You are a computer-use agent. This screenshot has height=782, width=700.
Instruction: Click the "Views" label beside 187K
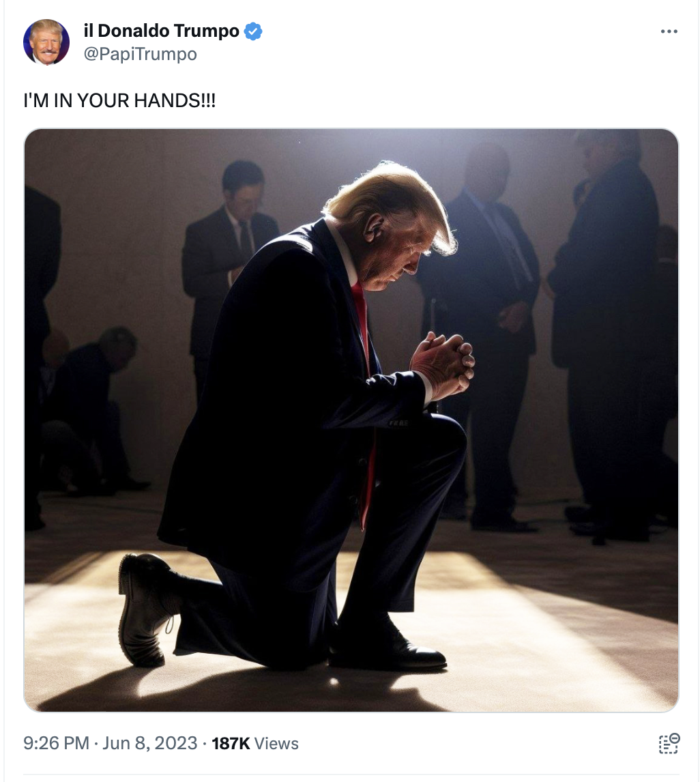coord(276,743)
